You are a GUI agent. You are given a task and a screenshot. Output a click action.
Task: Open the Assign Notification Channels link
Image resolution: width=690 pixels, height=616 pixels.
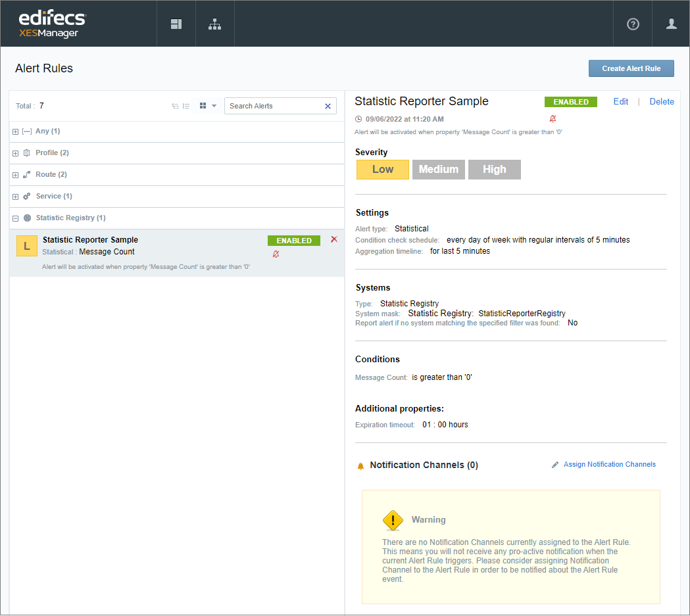click(x=609, y=464)
